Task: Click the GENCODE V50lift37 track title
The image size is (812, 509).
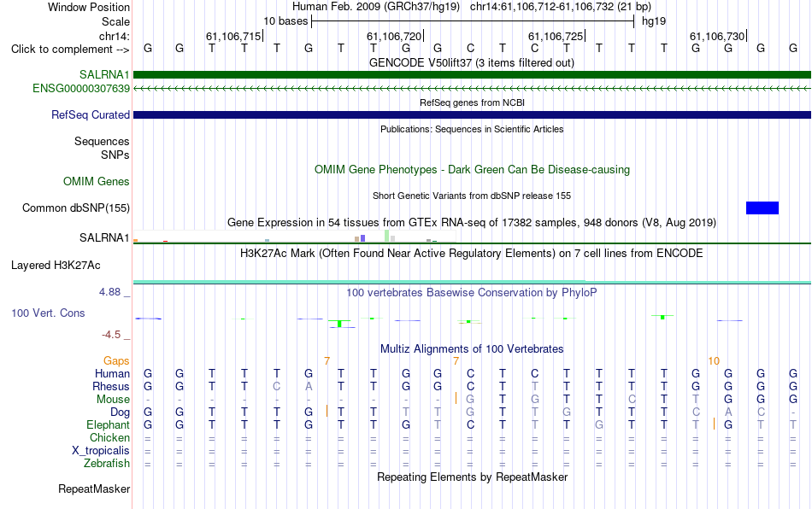Action: [472, 63]
